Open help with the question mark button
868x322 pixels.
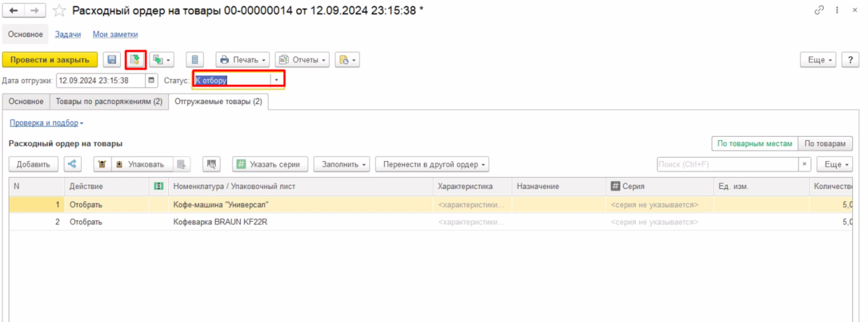tap(850, 60)
